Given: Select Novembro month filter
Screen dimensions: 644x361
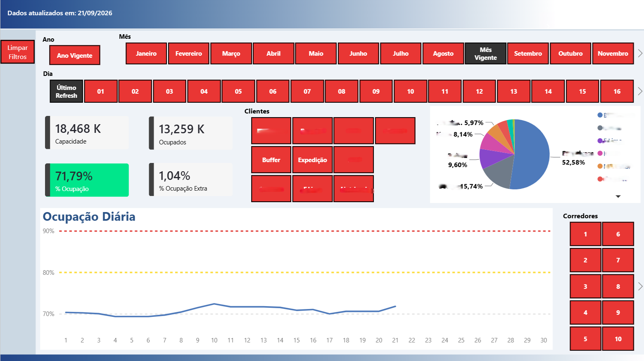Looking at the screenshot, I should click(613, 54).
